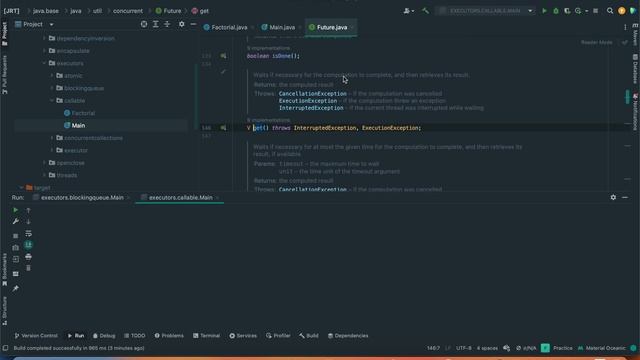
Task: Print the Run console output
Action: (28, 257)
